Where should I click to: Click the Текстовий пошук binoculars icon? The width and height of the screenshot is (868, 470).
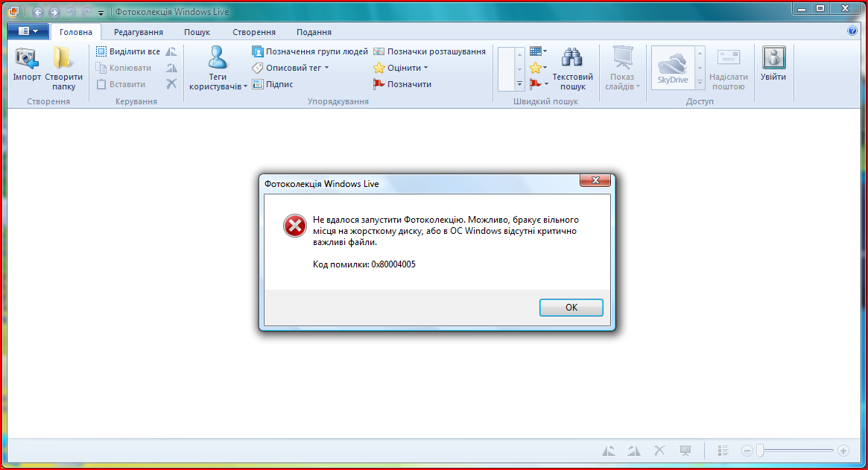[x=572, y=58]
